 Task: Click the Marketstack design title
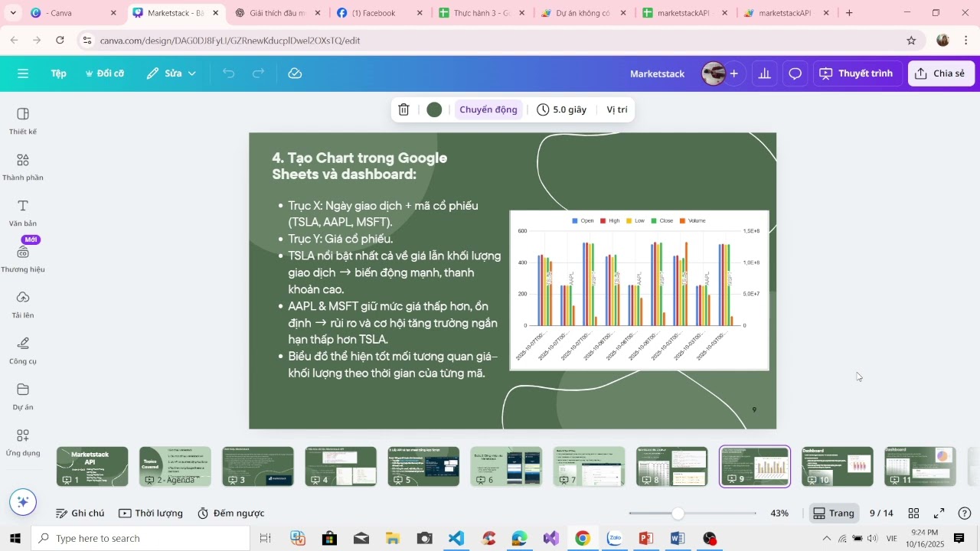tap(657, 73)
